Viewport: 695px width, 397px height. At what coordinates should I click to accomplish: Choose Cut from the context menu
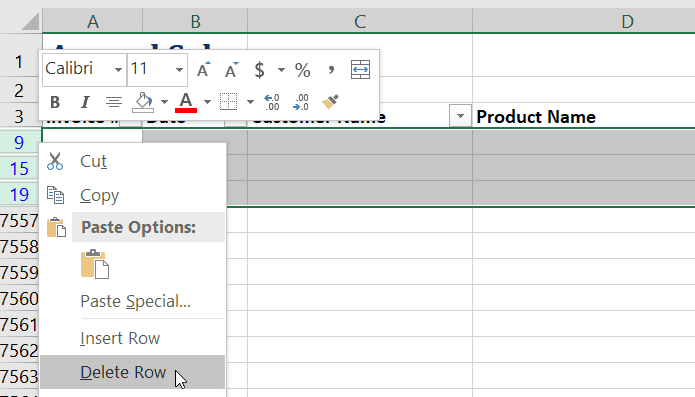pos(133,161)
